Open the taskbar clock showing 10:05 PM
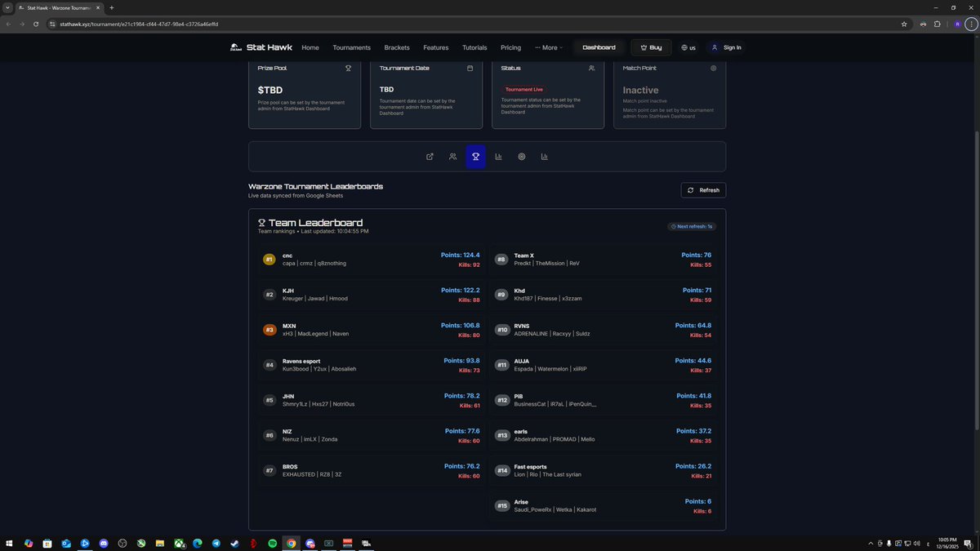This screenshot has width=980, height=551. (x=947, y=543)
